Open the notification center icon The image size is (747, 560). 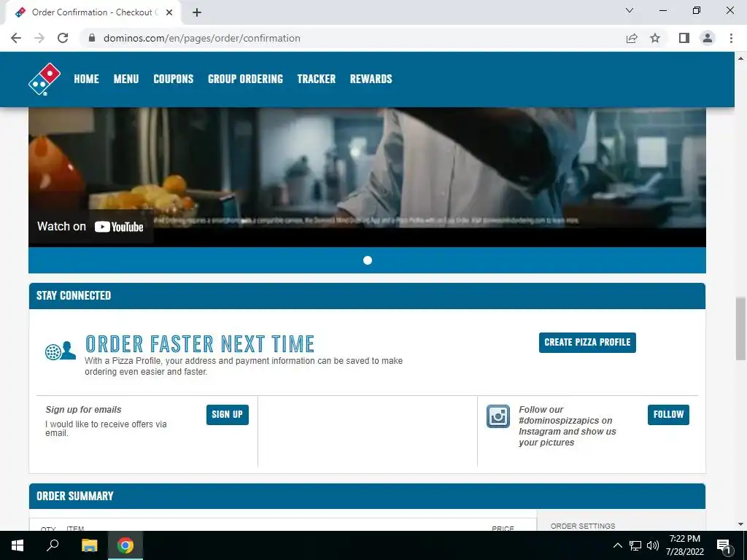tap(724, 546)
